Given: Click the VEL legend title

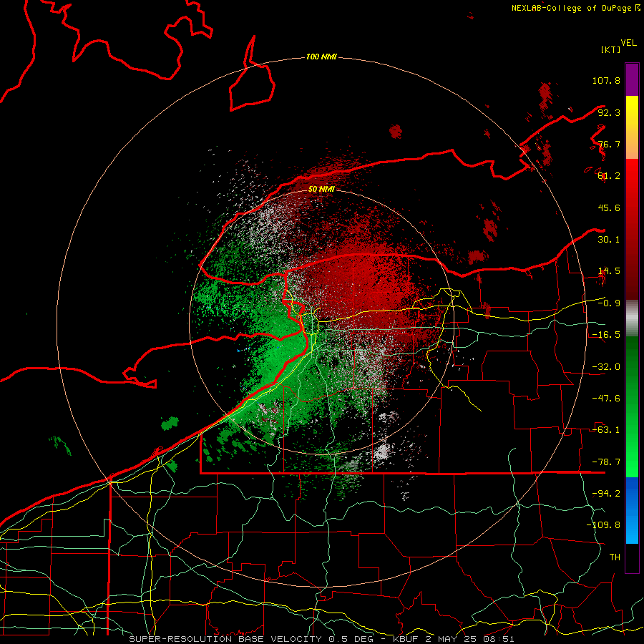Looking at the screenshot, I should point(628,43).
